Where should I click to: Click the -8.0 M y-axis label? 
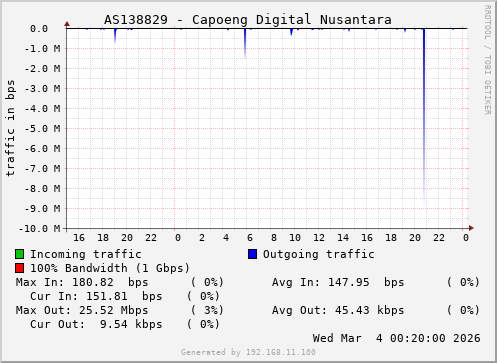(42, 189)
